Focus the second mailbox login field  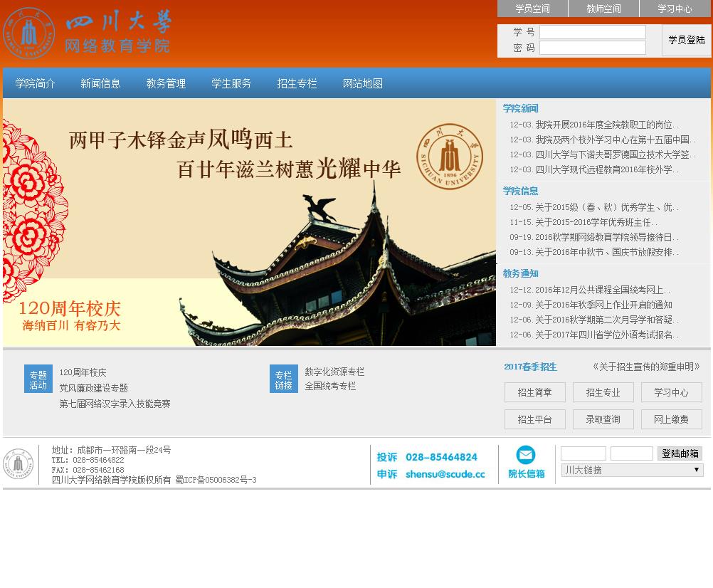[x=632, y=453]
